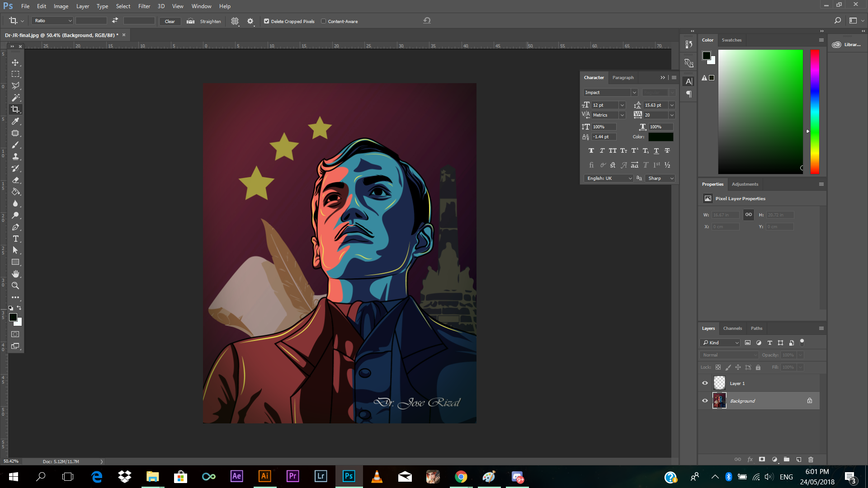Viewport: 868px width, 488px height.
Task: Select the Healing Brush tool
Action: [15, 133]
